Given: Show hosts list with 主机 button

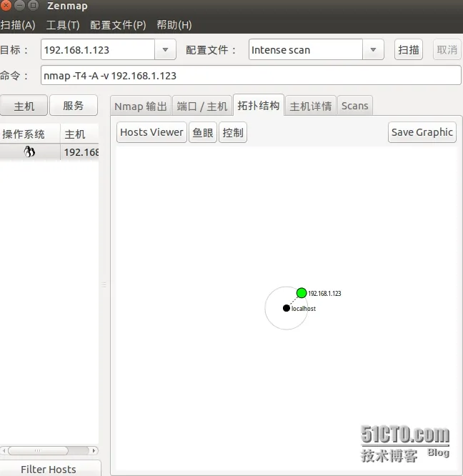Looking at the screenshot, I should pos(24,105).
